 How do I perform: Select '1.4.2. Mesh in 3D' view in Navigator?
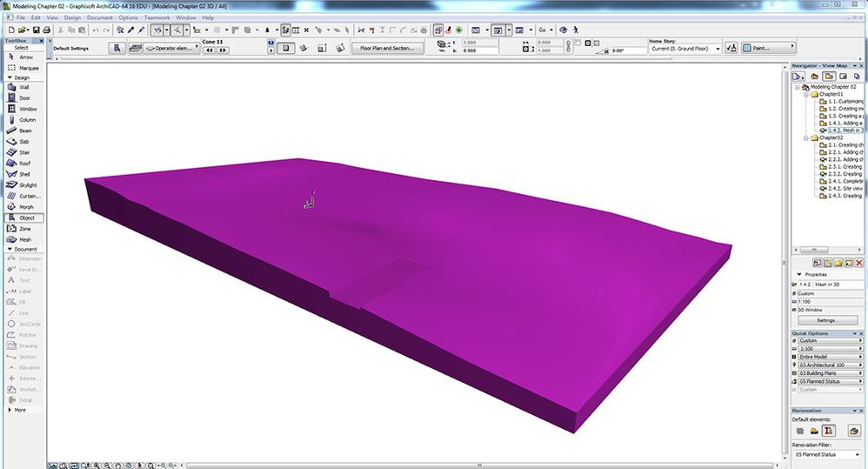(845, 131)
